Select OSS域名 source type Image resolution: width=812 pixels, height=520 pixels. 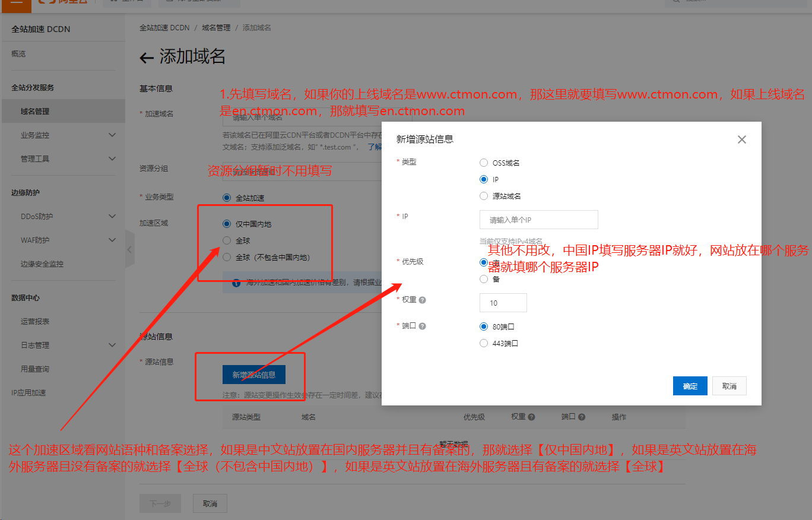coord(484,163)
